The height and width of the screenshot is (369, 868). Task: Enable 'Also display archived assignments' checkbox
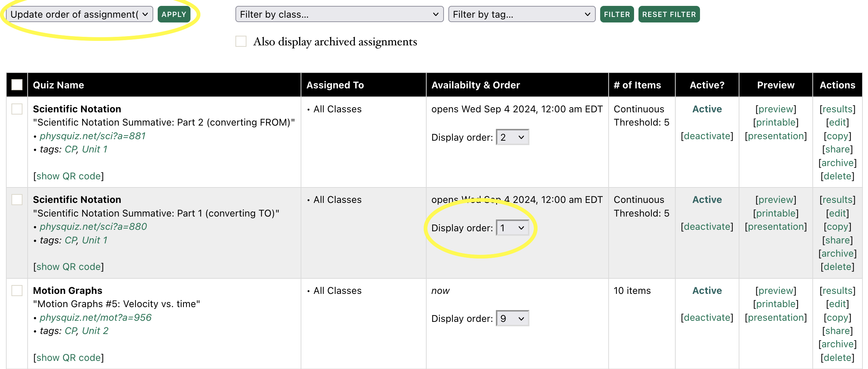point(241,41)
